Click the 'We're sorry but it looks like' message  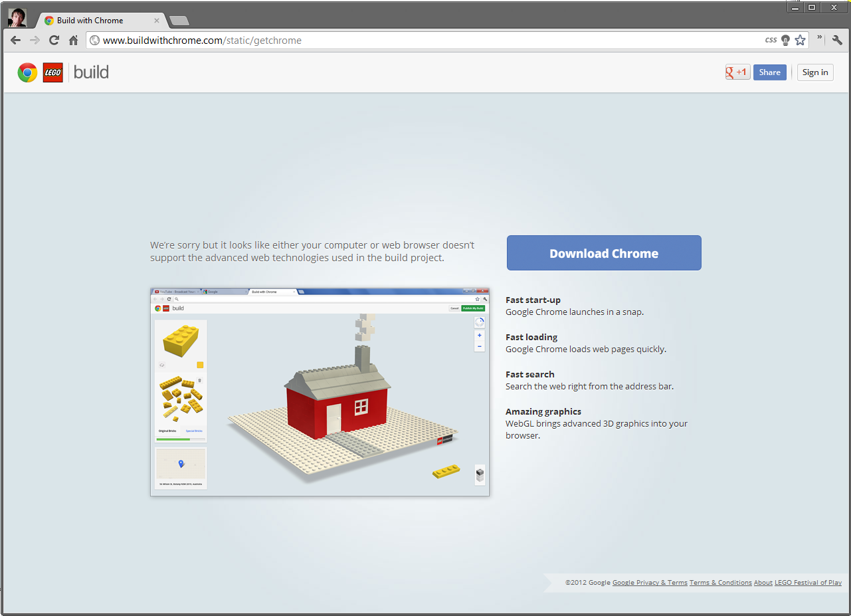pyautogui.click(x=312, y=251)
